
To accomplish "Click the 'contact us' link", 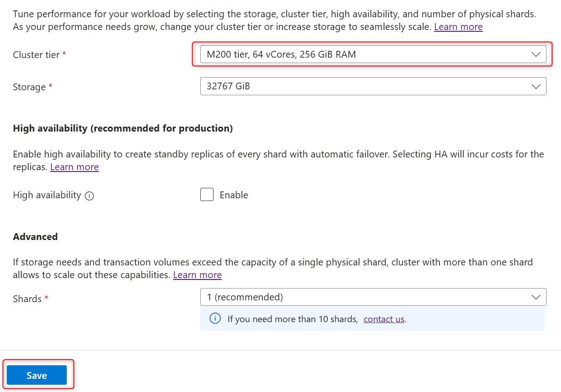I will (x=384, y=319).
